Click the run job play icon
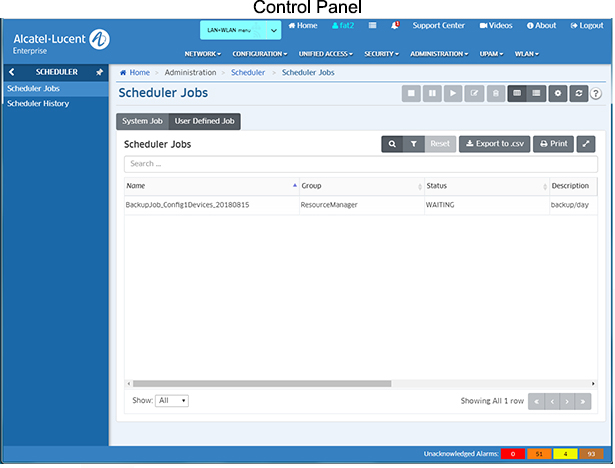Image resolution: width=615 pixels, height=468 pixels. click(453, 93)
